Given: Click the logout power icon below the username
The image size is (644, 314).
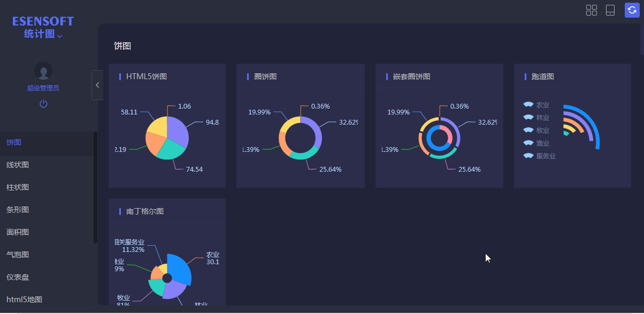Looking at the screenshot, I should tap(43, 104).
